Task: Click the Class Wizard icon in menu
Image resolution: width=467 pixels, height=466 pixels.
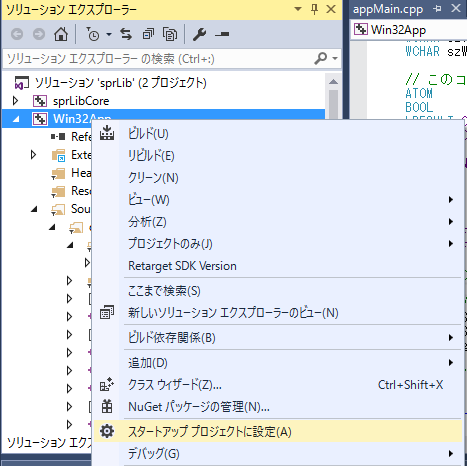Action: [x=107, y=385]
